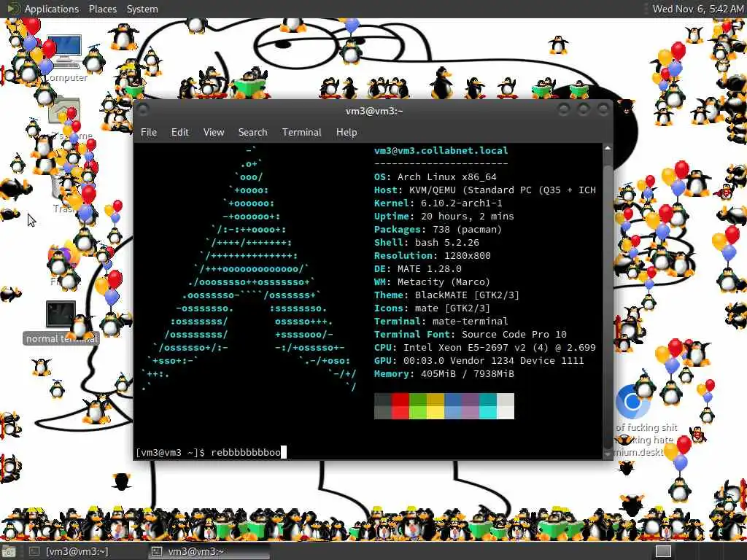747x560 pixels.
Task: Click the 'Resolution: 1280x800' line
Action: [x=432, y=256]
